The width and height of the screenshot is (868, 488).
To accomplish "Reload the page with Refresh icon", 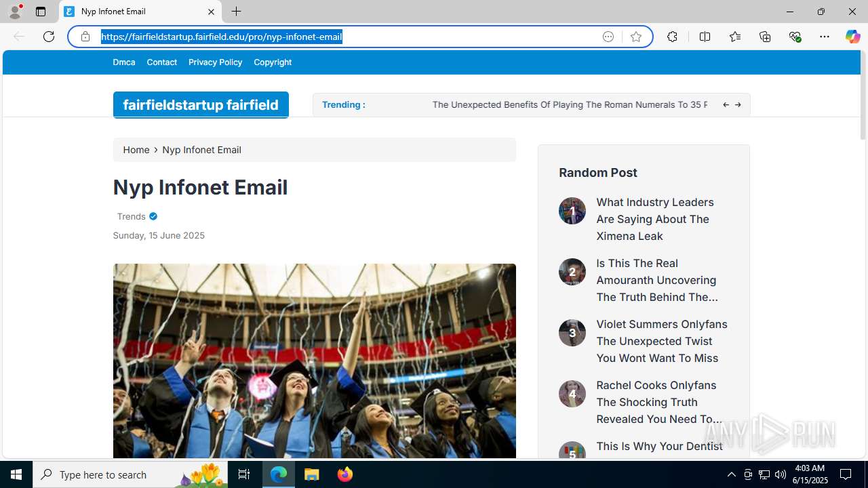I will click(x=49, y=37).
